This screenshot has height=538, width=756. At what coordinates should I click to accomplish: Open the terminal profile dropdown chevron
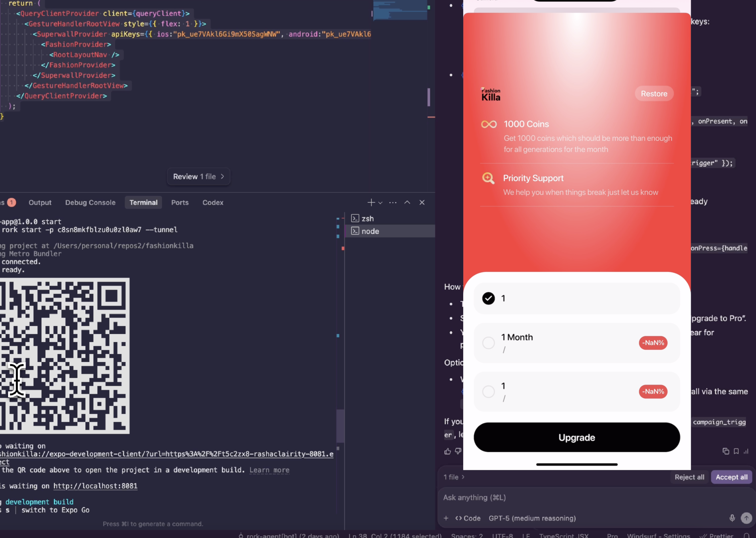point(380,202)
